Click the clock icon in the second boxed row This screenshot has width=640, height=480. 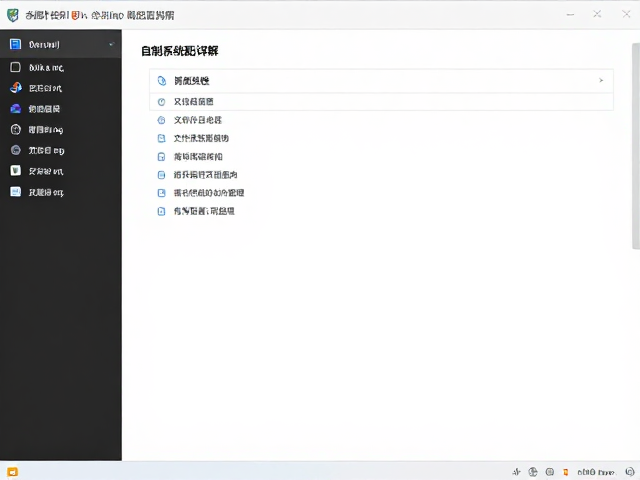[x=162, y=102]
